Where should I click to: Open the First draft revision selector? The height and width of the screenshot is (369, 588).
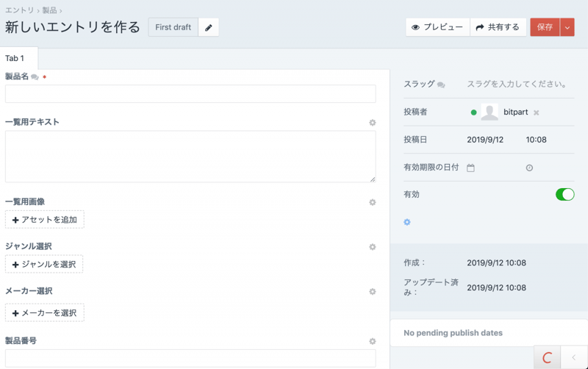coord(173,27)
